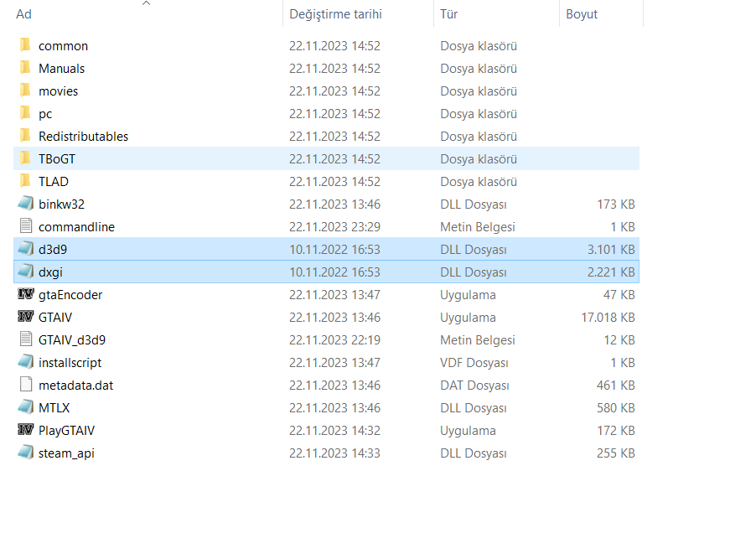Click the 255 KB size of steam_api
The height and width of the screenshot is (559, 756).
616,453
